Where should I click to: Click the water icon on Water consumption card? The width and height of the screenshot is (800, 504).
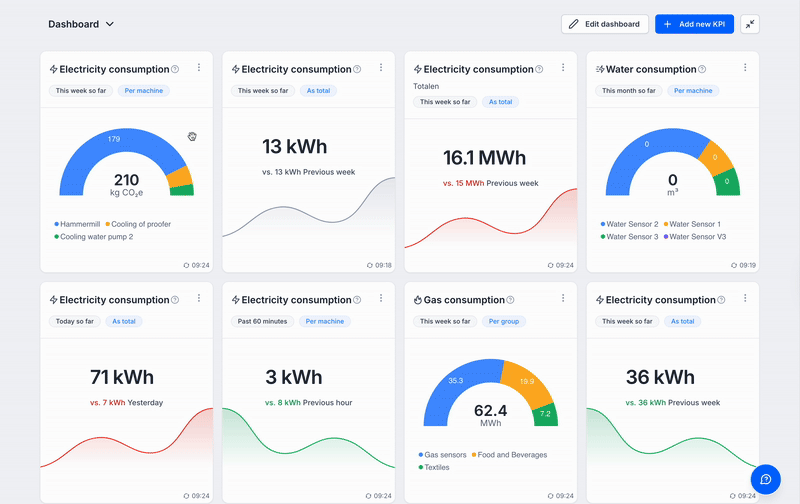pyautogui.click(x=600, y=69)
